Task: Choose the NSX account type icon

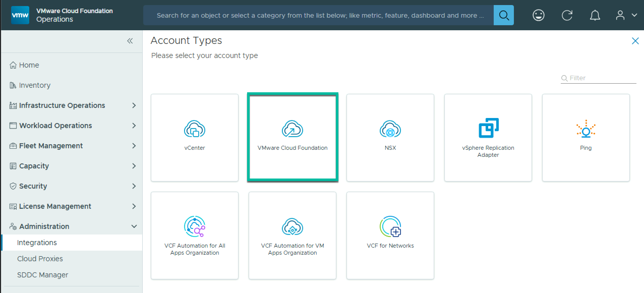Action: (x=390, y=129)
